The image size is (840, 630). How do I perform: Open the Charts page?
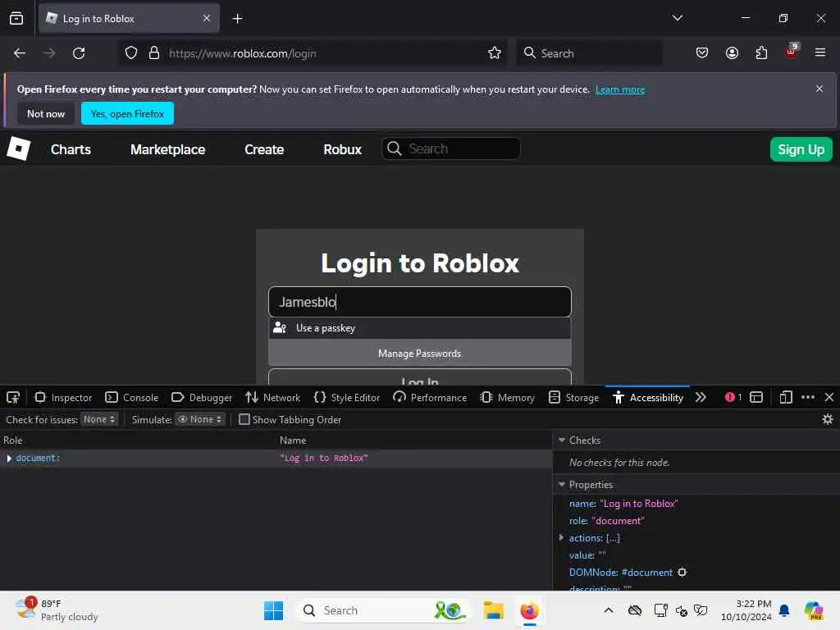[71, 149]
